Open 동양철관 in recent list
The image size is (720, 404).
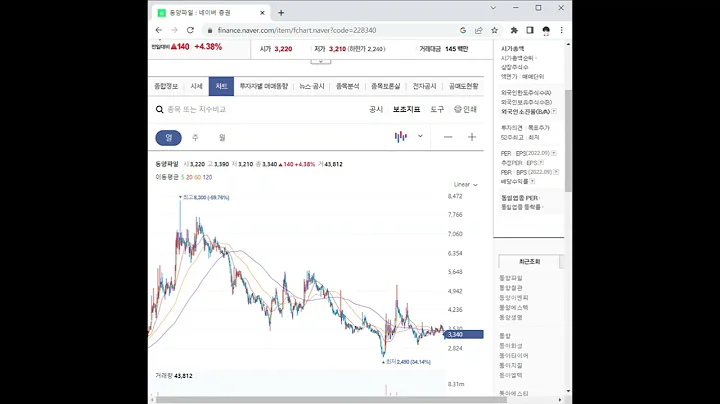[511, 288]
